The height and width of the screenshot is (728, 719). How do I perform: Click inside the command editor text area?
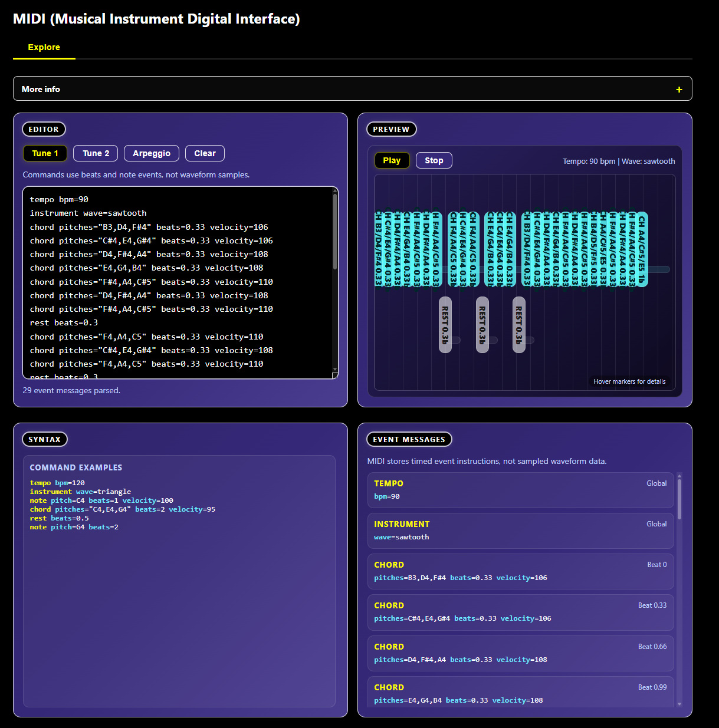click(x=180, y=283)
